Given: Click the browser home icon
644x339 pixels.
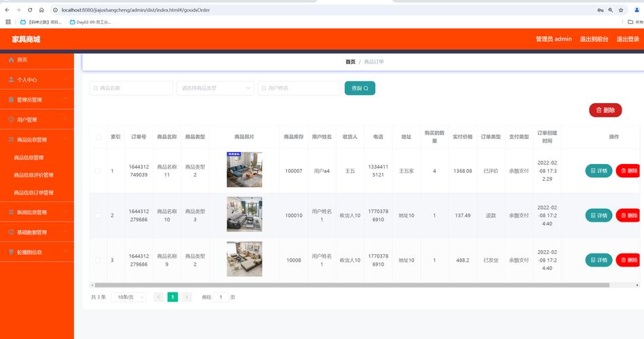Looking at the screenshot, I should coord(41,10).
